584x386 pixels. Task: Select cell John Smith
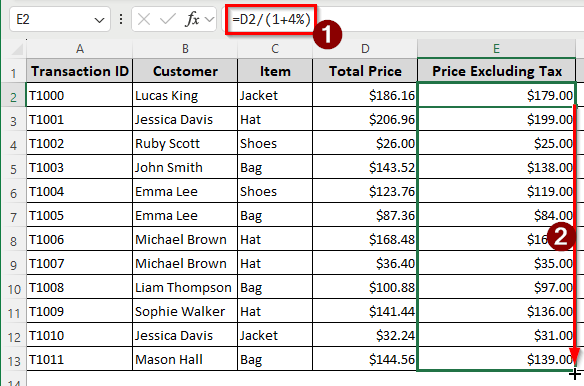click(x=185, y=167)
